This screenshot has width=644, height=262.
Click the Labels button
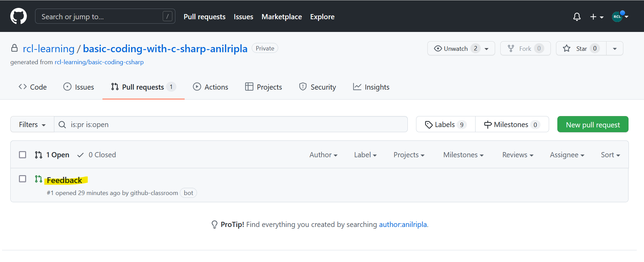446,124
